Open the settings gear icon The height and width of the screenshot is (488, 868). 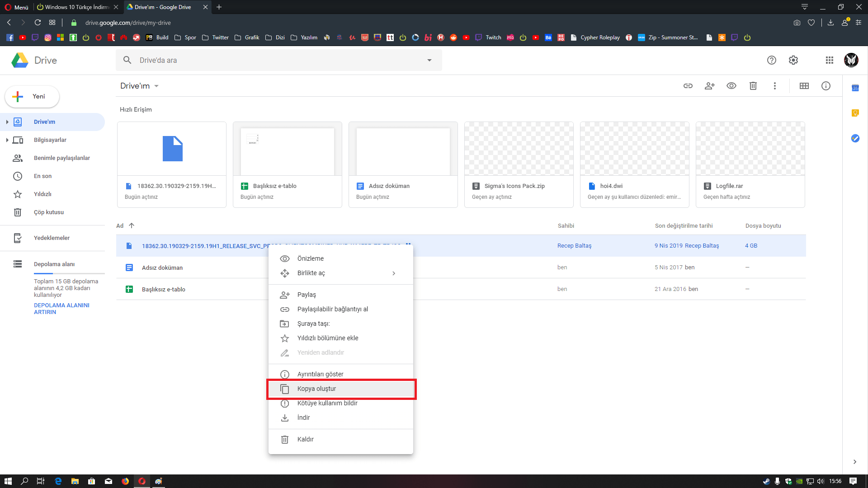[793, 60]
